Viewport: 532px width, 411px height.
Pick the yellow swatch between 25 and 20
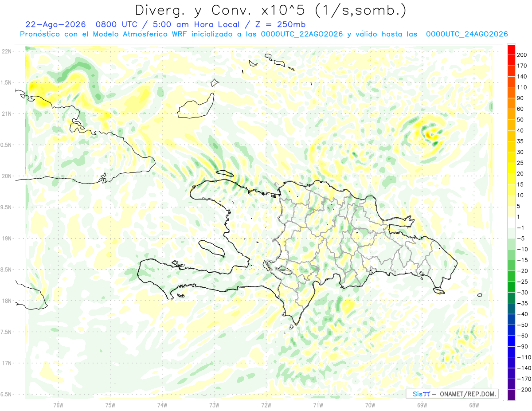tap(511, 168)
